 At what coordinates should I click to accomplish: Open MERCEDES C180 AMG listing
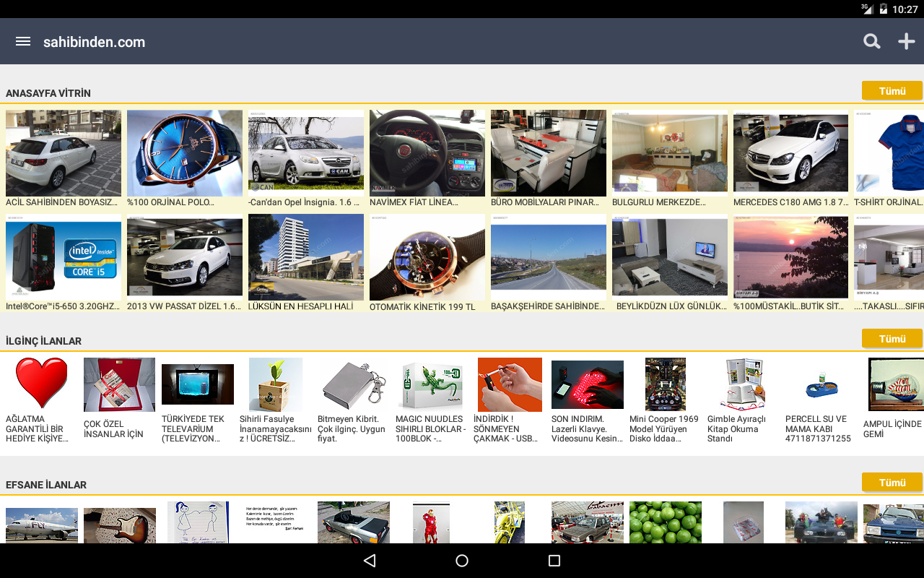pyautogui.click(x=791, y=159)
